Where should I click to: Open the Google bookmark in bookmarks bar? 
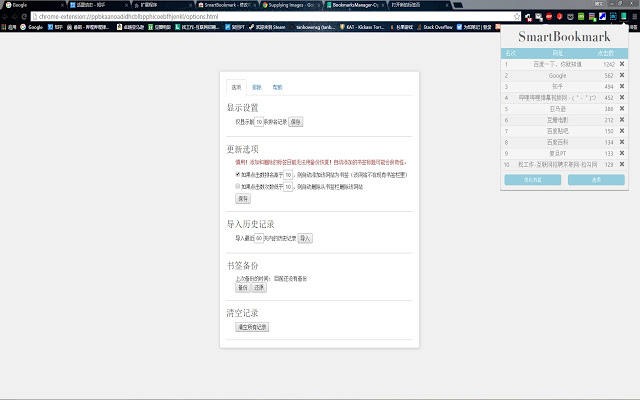click(x=32, y=27)
